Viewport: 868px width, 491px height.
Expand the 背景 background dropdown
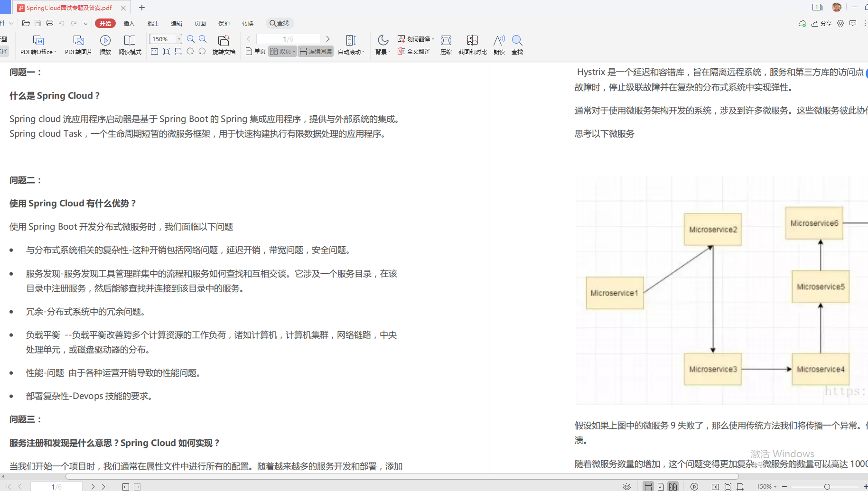point(389,52)
